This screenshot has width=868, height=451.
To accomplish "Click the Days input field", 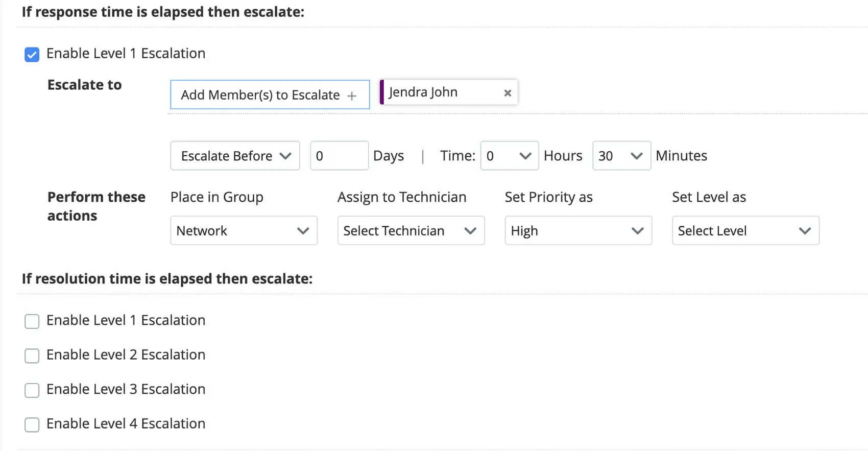I will pyautogui.click(x=339, y=156).
